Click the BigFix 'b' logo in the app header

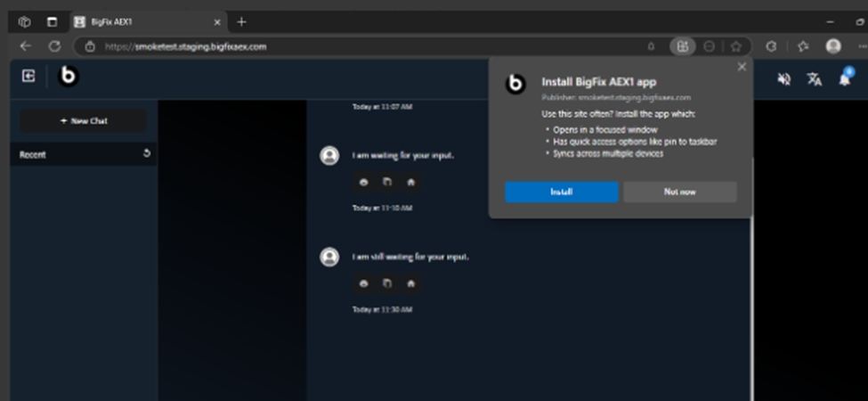69,77
